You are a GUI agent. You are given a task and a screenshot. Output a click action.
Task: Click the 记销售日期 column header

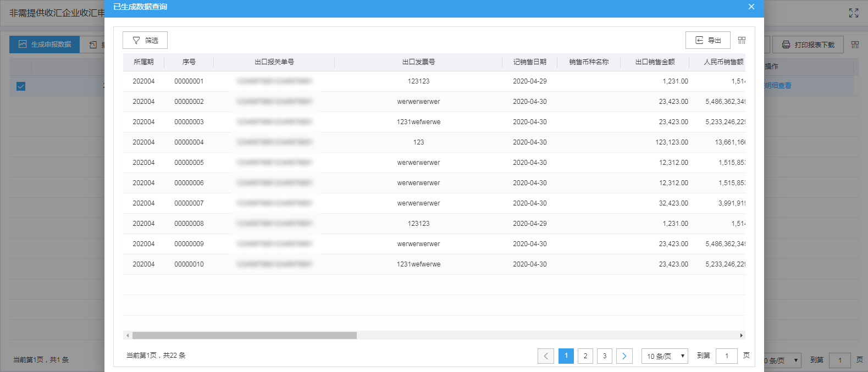[x=530, y=62]
